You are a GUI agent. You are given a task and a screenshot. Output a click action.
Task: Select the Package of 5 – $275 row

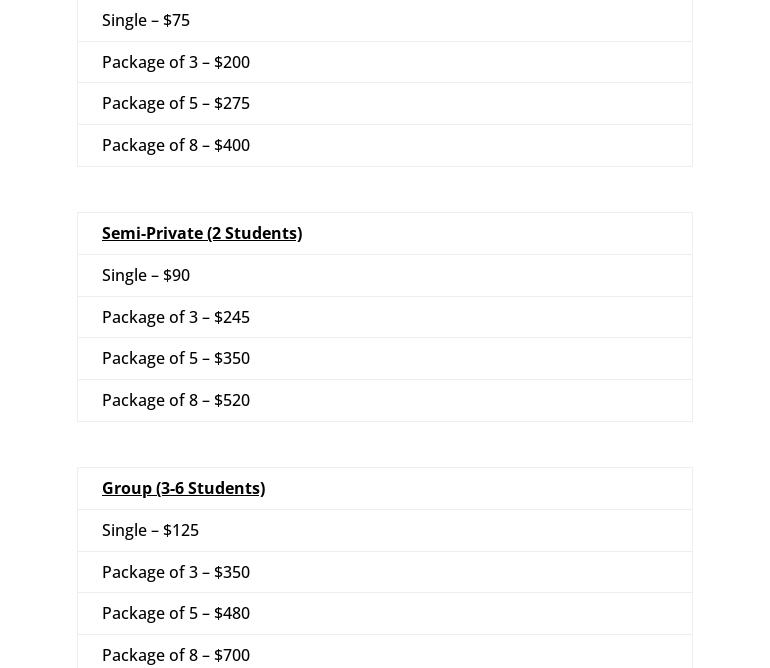pyautogui.click(x=385, y=104)
